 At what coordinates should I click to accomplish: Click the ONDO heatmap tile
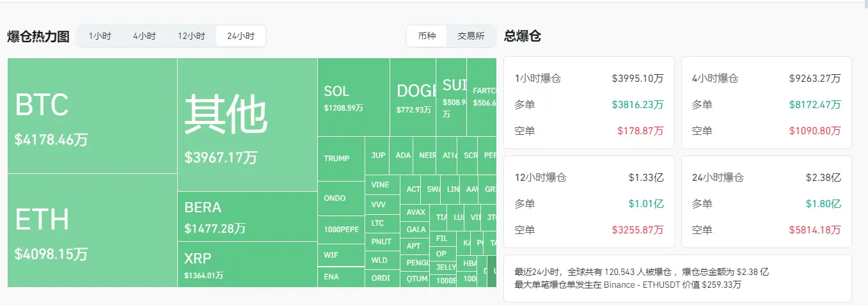[x=341, y=198]
